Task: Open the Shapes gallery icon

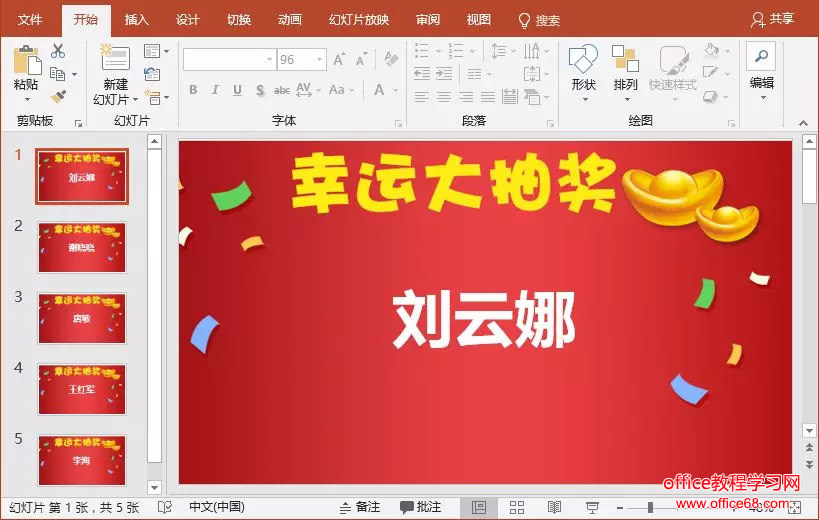Action: [583, 59]
